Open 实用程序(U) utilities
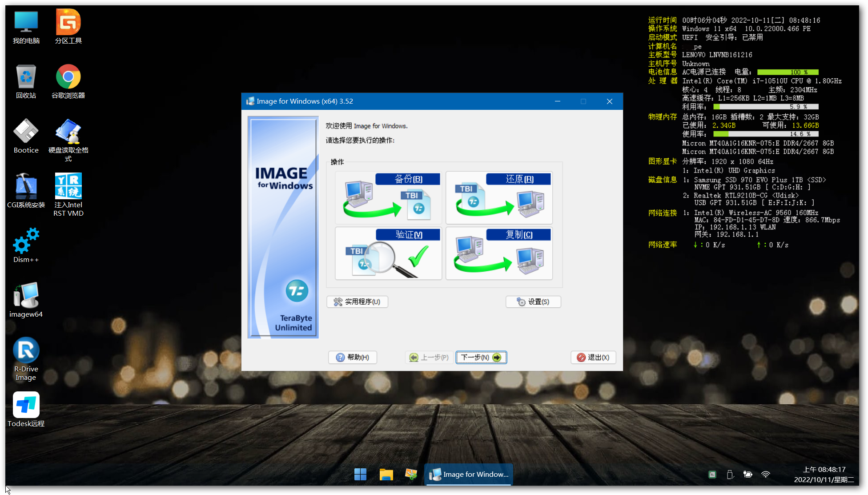Screen dimensions: 868x495 (x=357, y=302)
